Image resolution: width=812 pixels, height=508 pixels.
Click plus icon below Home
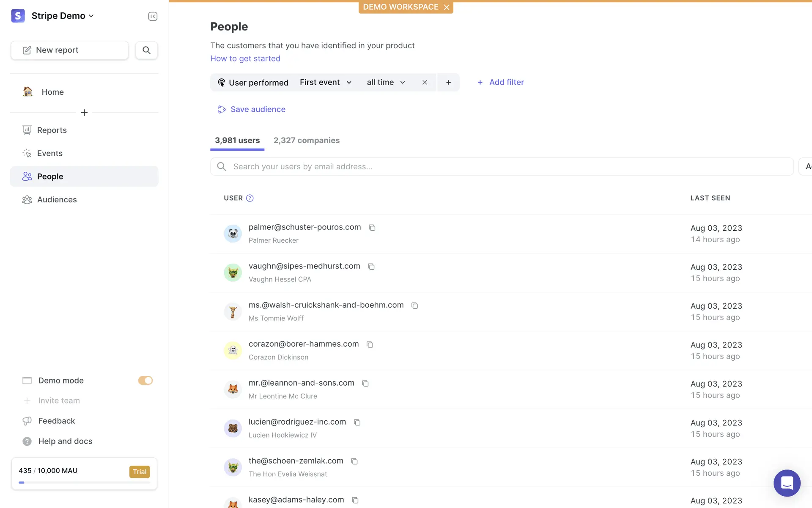point(84,113)
